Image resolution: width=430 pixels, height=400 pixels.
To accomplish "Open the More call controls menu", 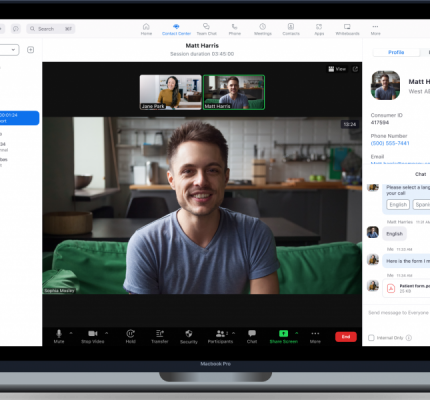I will [315, 336].
